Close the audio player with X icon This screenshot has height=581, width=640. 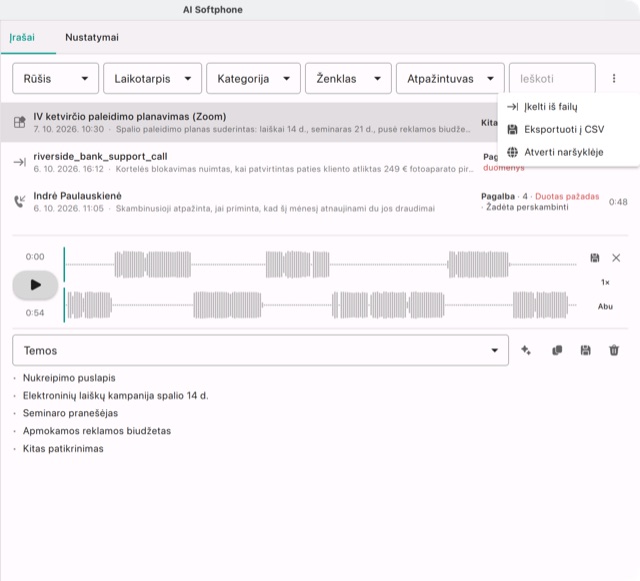[x=616, y=258]
